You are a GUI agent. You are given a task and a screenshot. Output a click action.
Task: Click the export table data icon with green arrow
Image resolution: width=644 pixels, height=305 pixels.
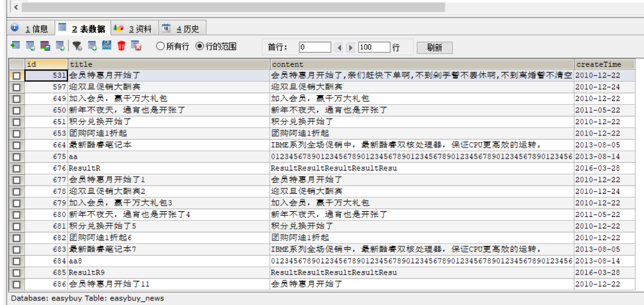click(x=15, y=46)
